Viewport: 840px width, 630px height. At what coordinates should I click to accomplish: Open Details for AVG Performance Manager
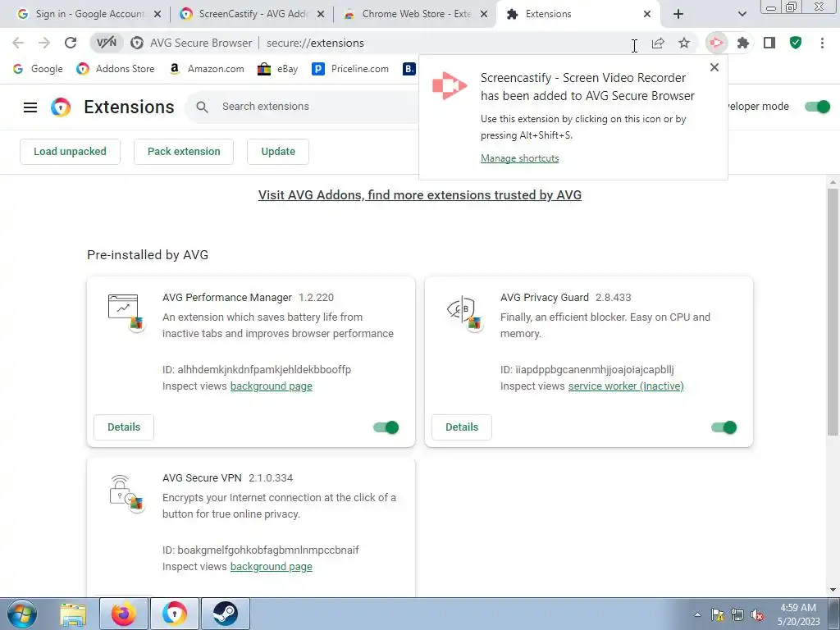click(x=124, y=427)
